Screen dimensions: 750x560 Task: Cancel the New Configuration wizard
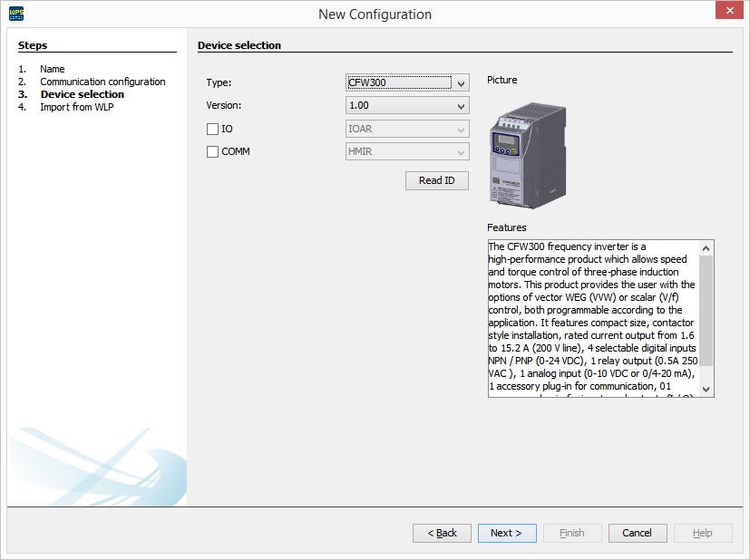pyautogui.click(x=637, y=533)
